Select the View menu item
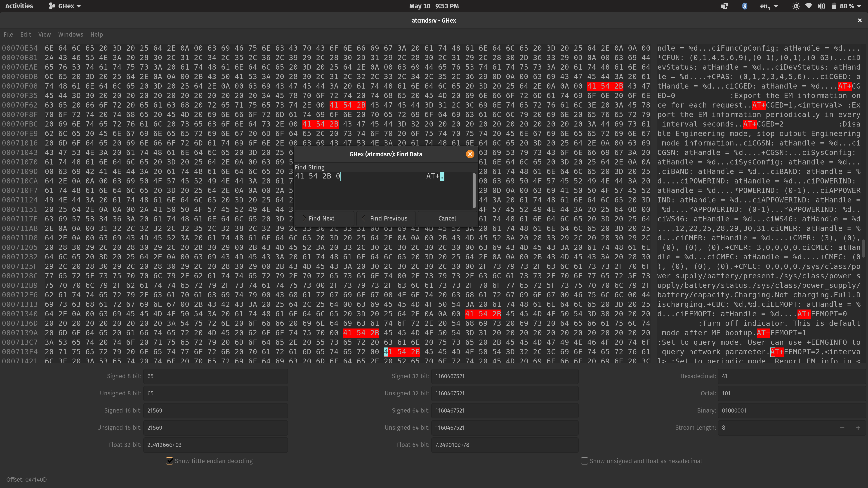Image resolution: width=868 pixels, height=488 pixels. (x=45, y=34)
